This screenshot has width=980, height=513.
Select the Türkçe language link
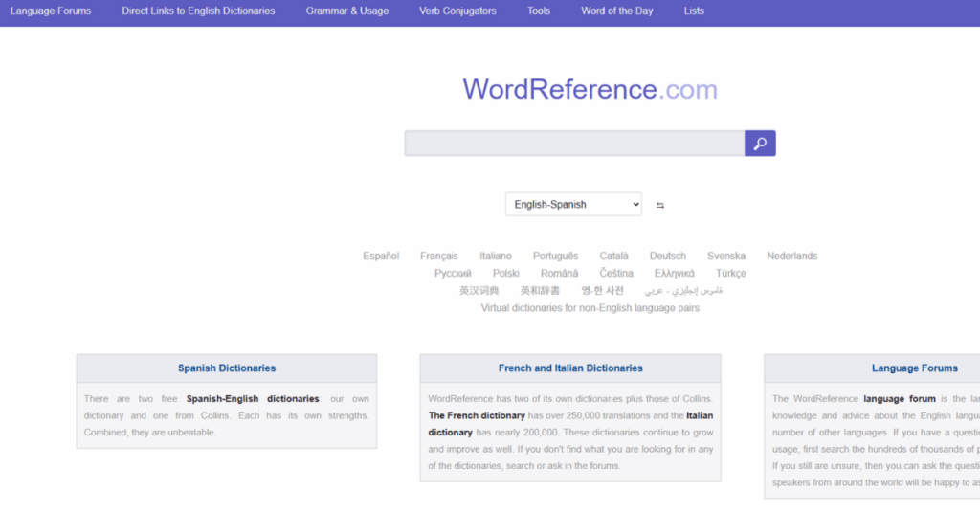click(x=730, y=273)
